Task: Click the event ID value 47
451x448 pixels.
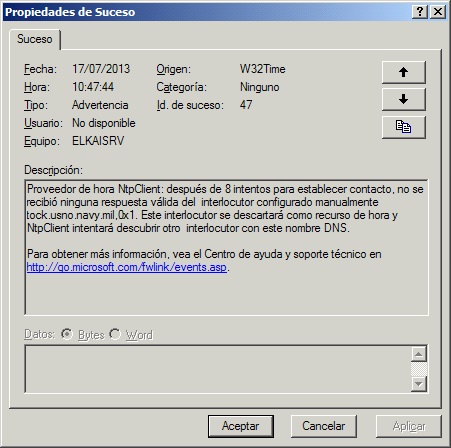Action: coord(246,105)
